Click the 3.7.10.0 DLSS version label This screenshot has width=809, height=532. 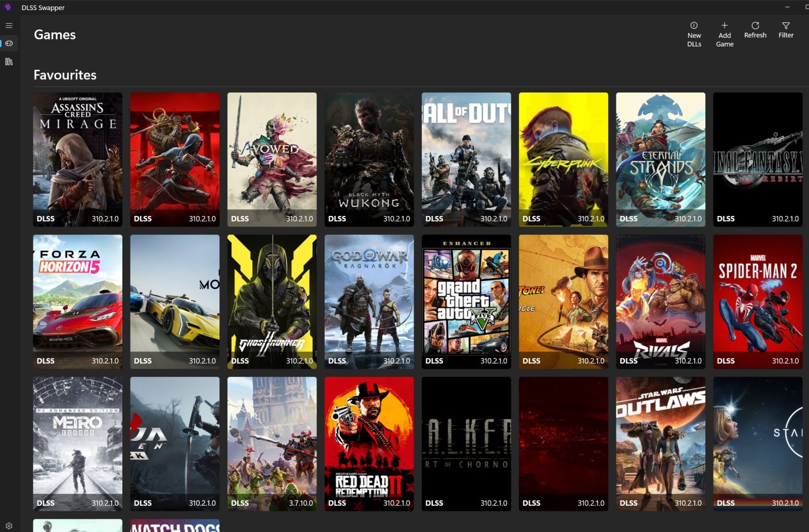point(301,503)
